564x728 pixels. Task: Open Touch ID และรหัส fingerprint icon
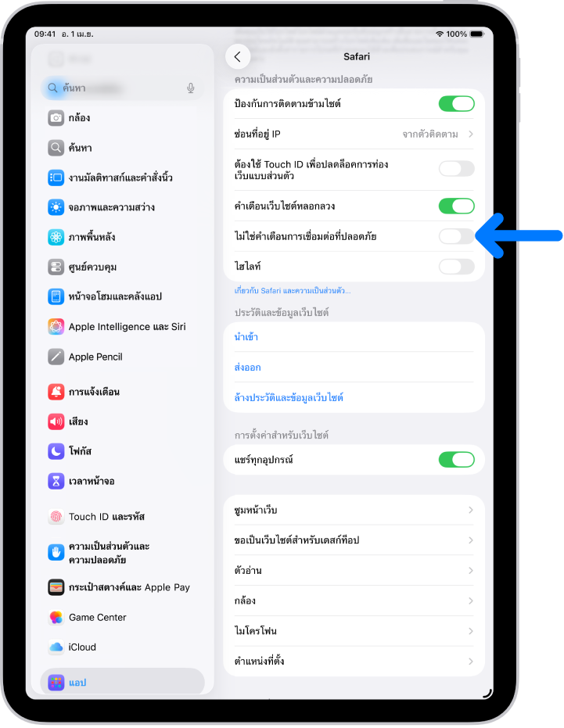point(56,517)
